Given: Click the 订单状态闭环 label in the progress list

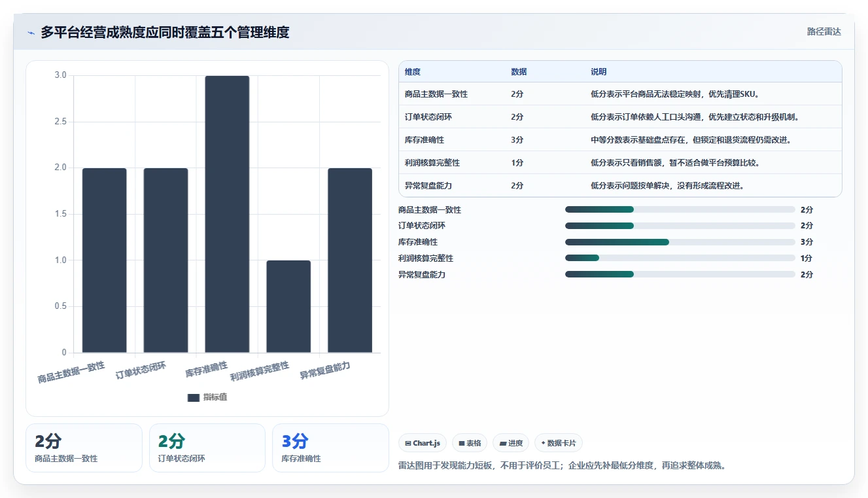Looking at the screenshot, I should click(x=422, y=226).
